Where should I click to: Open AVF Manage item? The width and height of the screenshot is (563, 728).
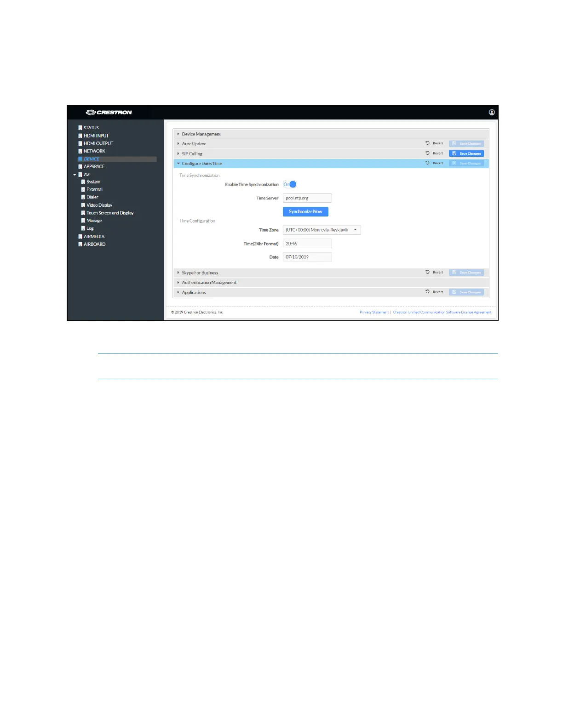[x=94, y=221]
